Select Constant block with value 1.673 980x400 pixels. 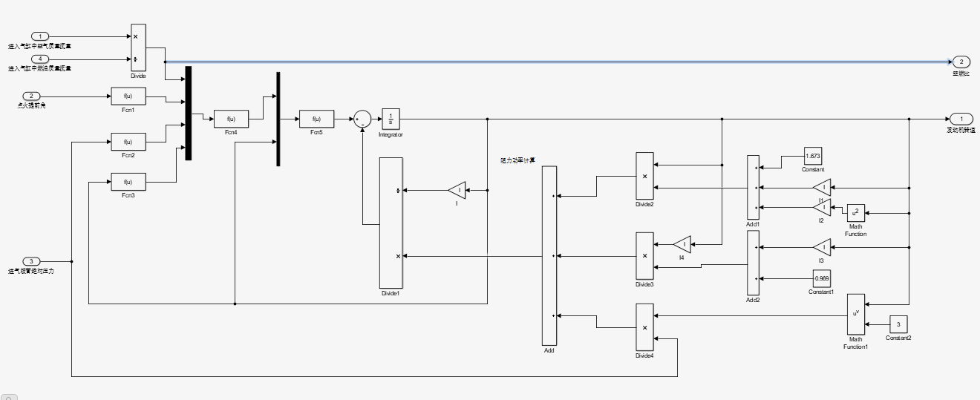(813, 156)
